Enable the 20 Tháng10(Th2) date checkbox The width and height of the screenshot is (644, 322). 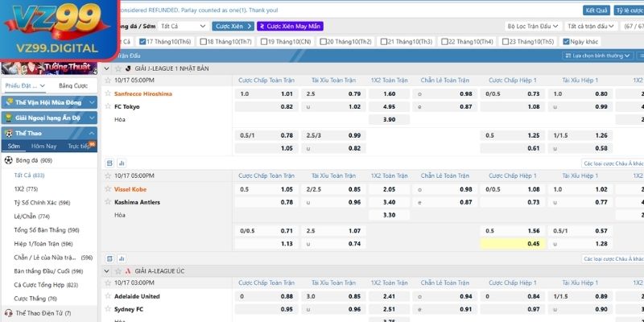[x=324, y=42]
